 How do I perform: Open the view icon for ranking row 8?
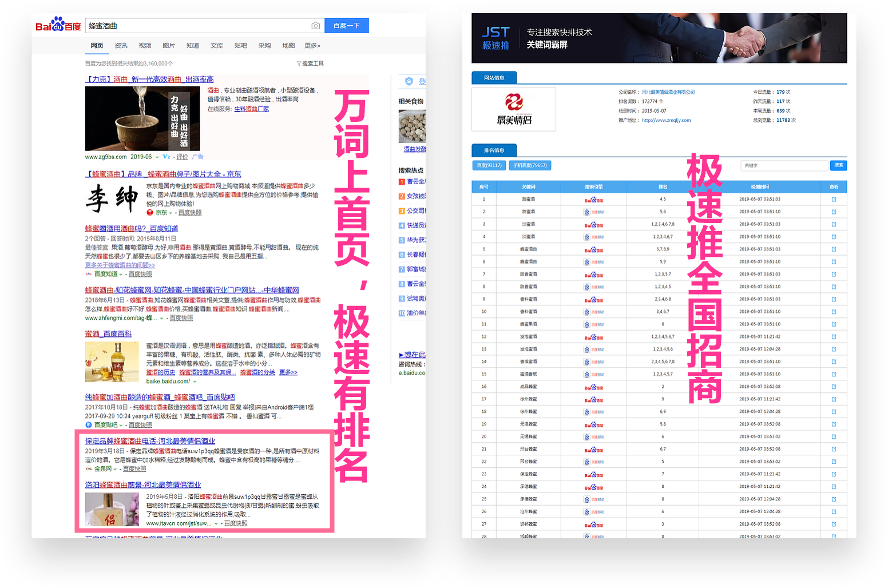[834, 287]
